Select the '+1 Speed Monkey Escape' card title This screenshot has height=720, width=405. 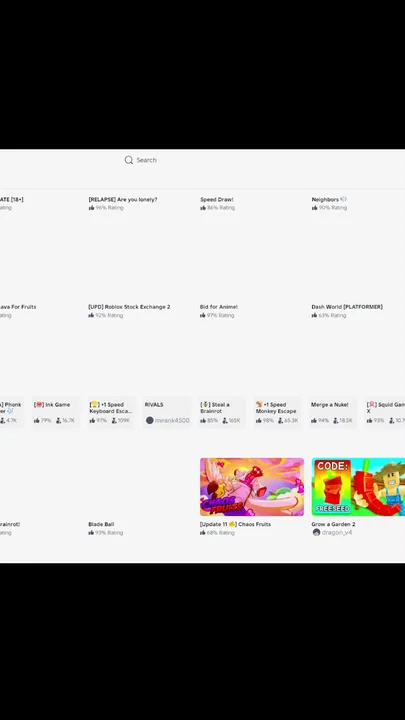pyautogui.click(x=276, y=408)
